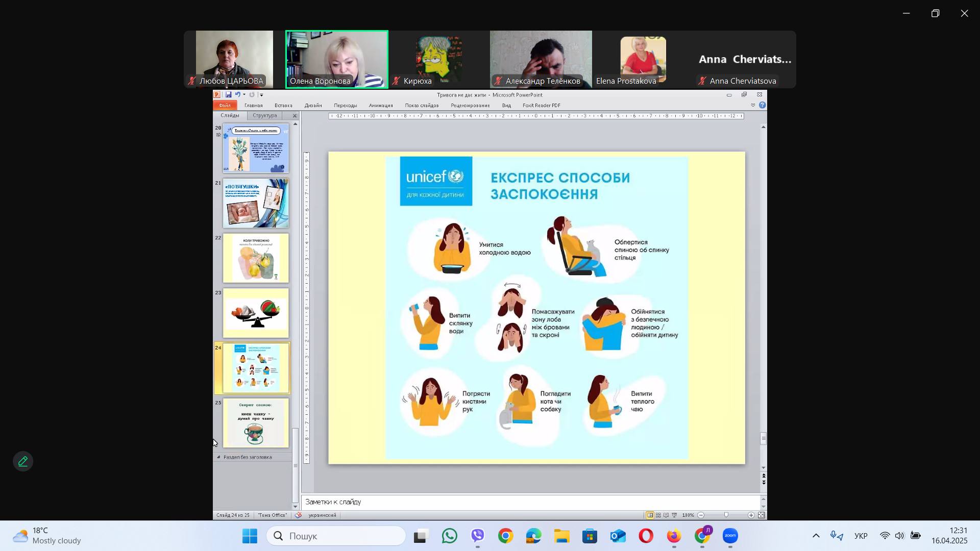Screen dimensions: 980x551
Task: Click the Save icon in quick access toolbar
Action: [228, 95]
